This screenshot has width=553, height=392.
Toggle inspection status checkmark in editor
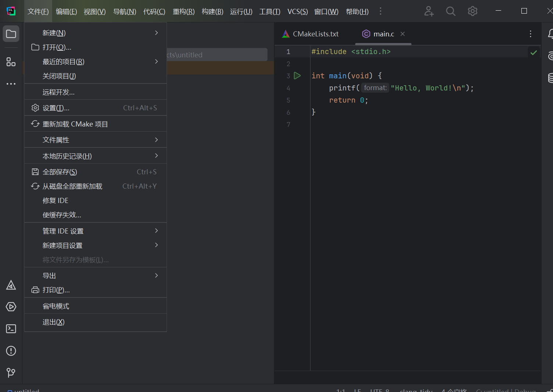tap(534, 52)
